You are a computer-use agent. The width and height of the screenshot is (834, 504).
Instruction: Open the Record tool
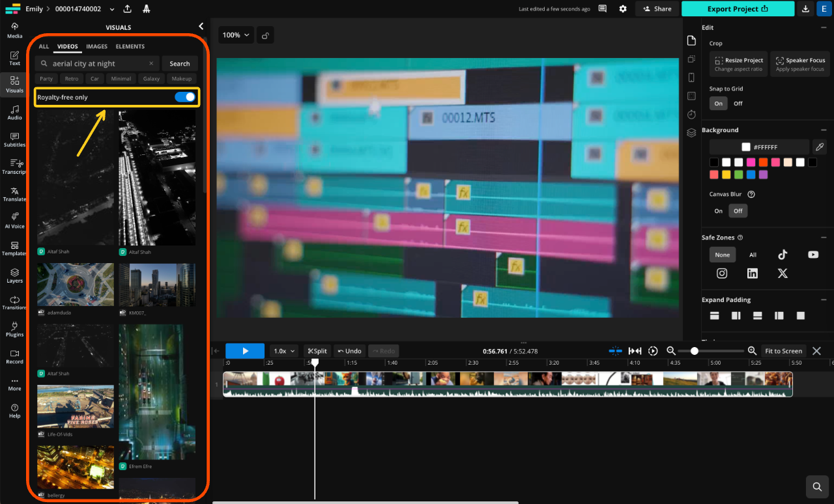pos(14,357)
